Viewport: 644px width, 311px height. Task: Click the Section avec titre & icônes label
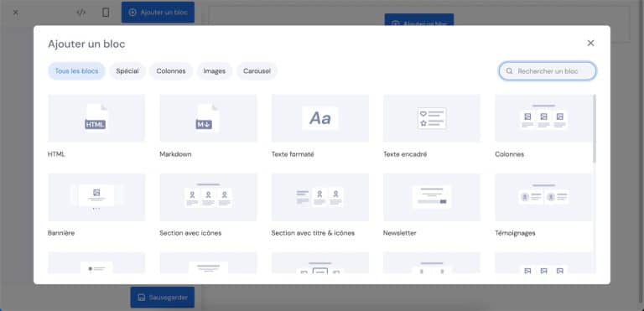(313, 233)
